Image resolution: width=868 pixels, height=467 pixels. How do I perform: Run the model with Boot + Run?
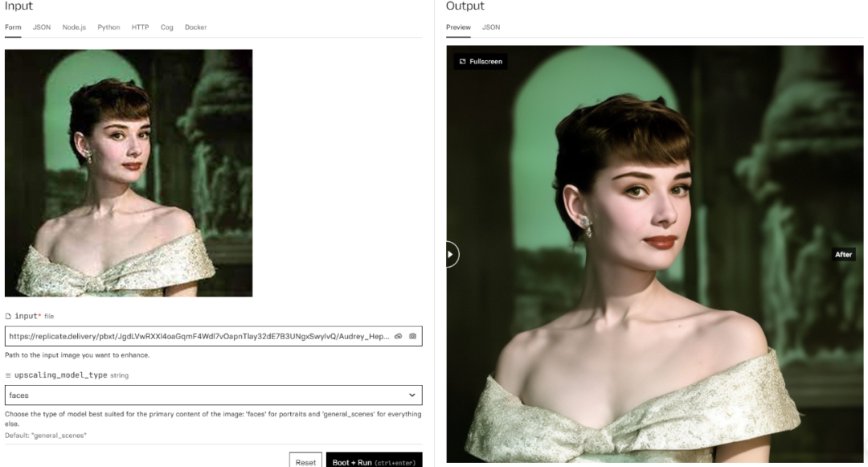(x=373, y=461)
